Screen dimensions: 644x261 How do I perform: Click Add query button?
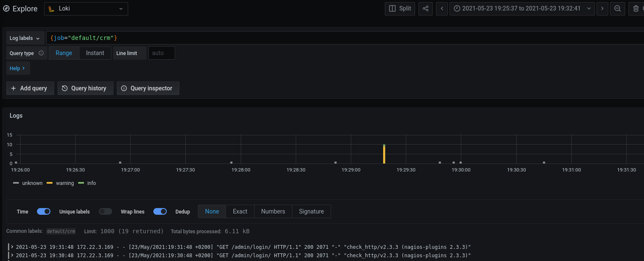tap(30, 88)
